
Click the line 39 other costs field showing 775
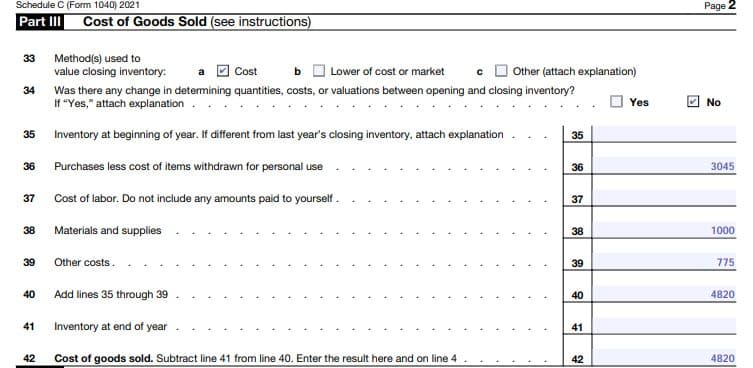(664, 262)
